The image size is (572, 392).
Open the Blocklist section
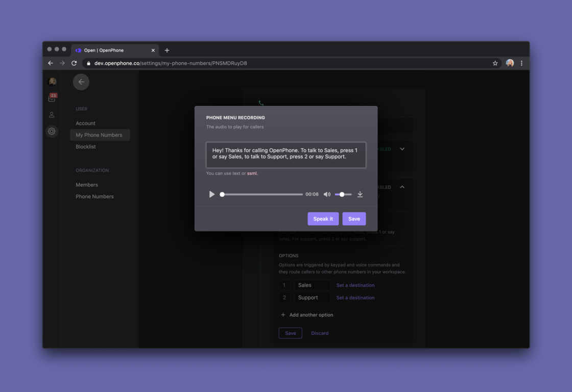click(86, 146)
